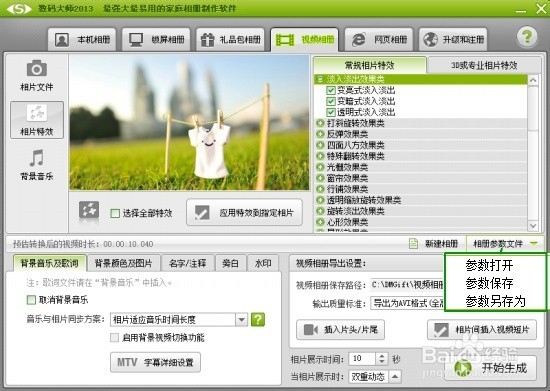Switch to 本机相册 tab
The height and width of the screenshot is (391, 550).
(82, 39)
